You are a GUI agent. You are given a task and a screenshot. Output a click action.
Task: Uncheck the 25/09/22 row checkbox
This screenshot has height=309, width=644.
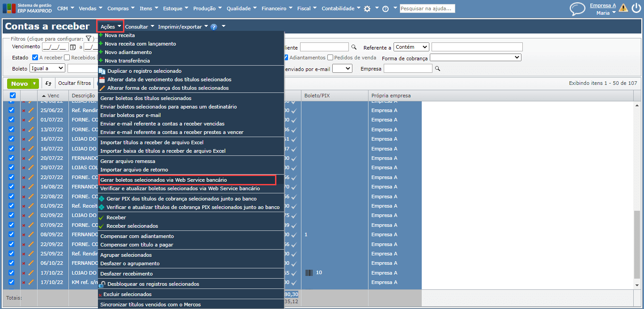(12, 254)
